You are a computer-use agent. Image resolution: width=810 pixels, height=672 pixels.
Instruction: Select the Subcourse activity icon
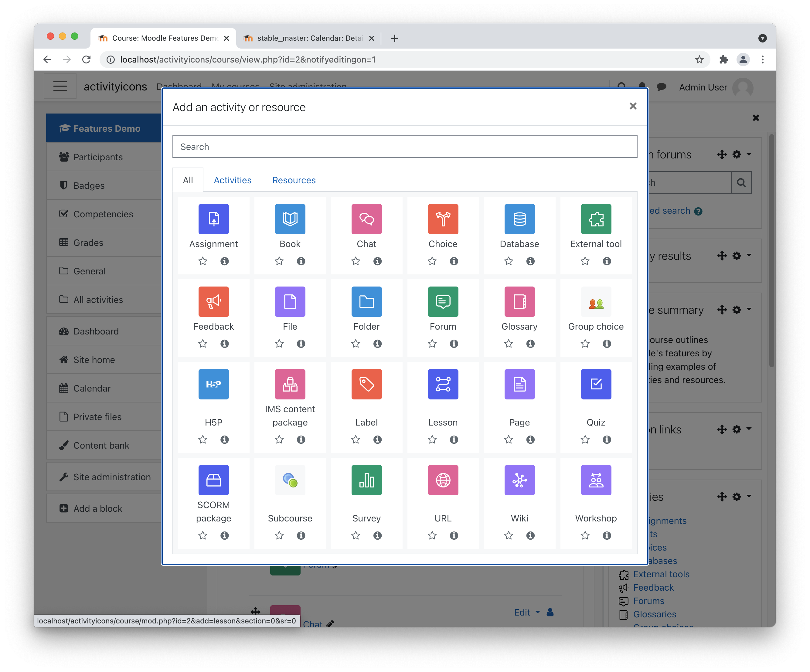coord(290,480)
